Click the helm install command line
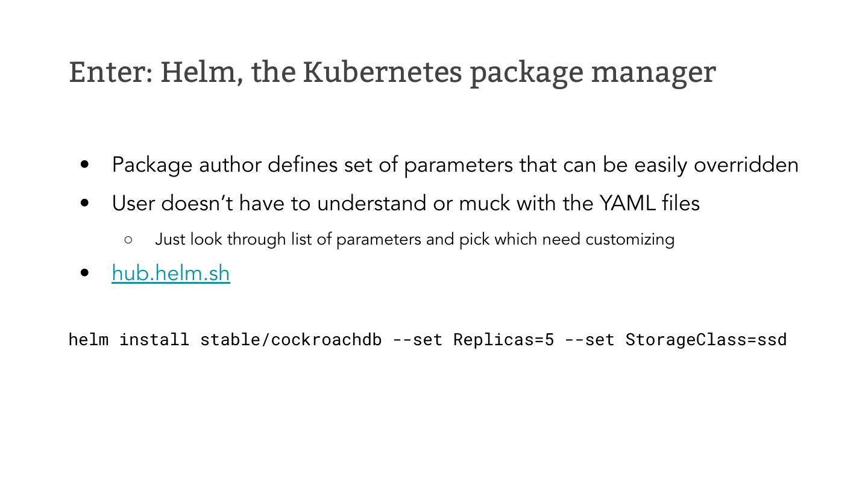The image size is (868, 488). (427, 340)
